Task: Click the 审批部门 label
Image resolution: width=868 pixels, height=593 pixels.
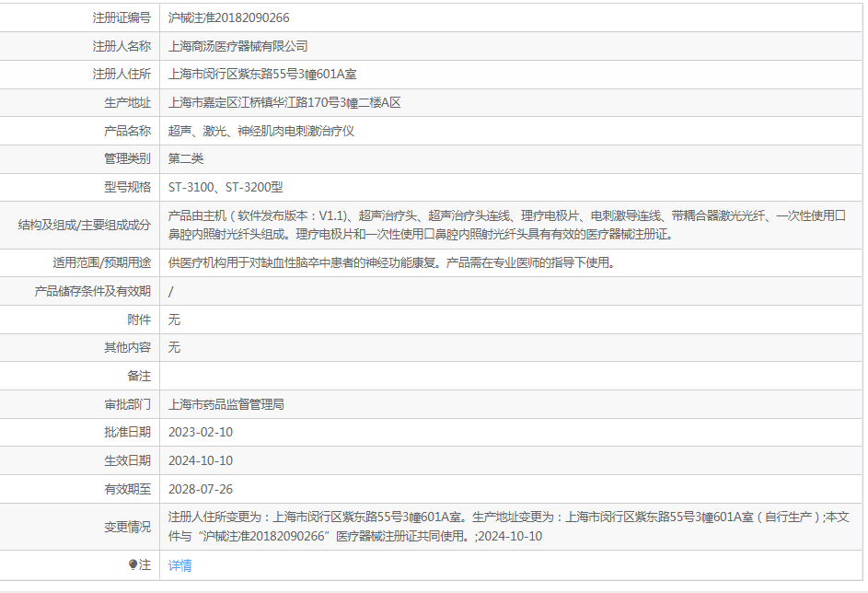Action: tap(127, 405)
